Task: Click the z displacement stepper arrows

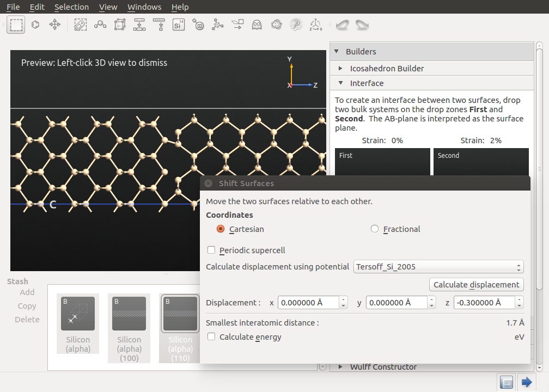Action: click(x=519, y=302)
